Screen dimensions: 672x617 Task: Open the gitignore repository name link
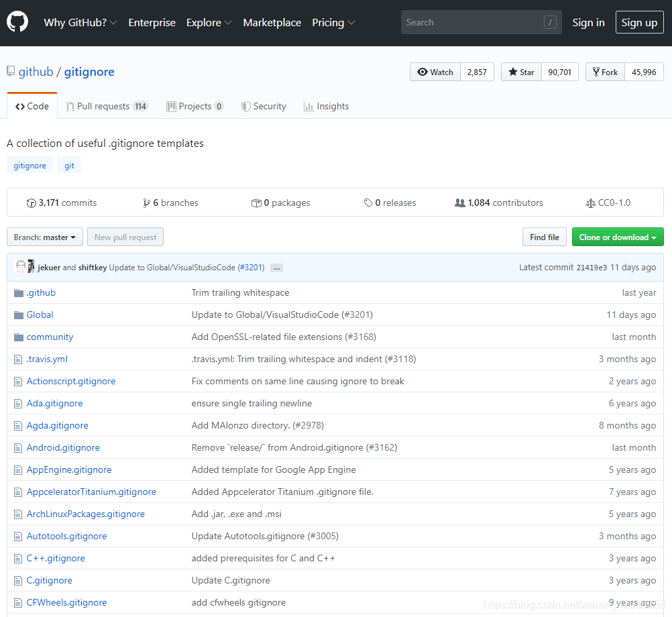pyautogui.click(x=89, y=72)
